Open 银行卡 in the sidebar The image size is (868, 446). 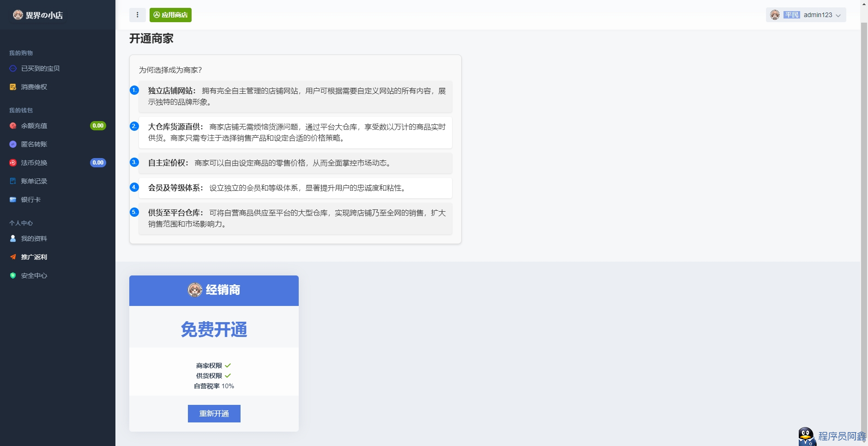58,200
